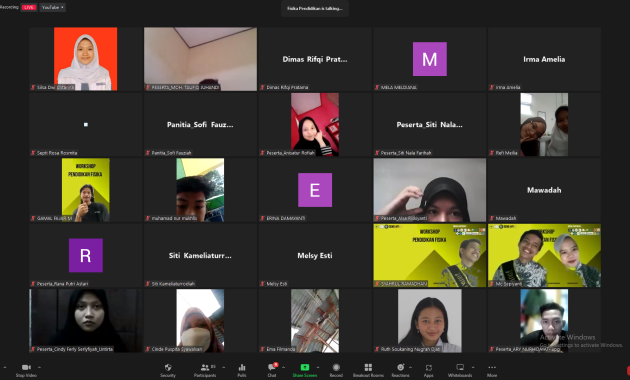Expand the Stop Video options arrow
Viewport: 630px width, 380px height.
click(39, 367)
